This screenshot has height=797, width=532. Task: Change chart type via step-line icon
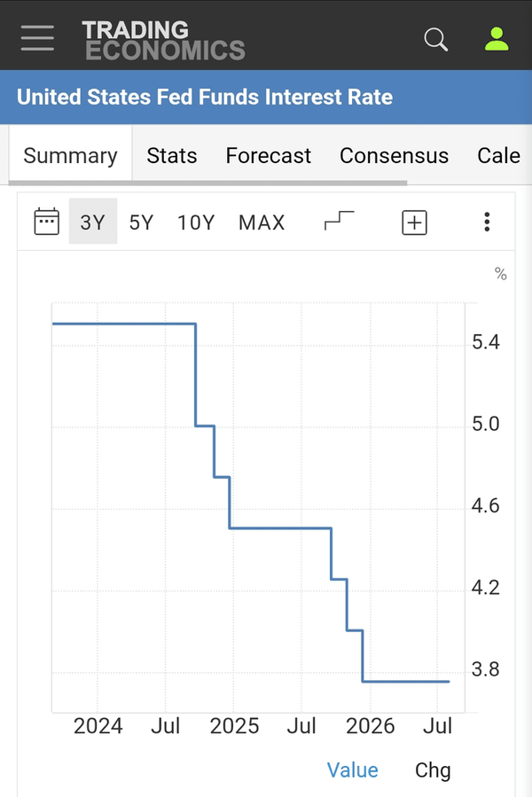339,221
